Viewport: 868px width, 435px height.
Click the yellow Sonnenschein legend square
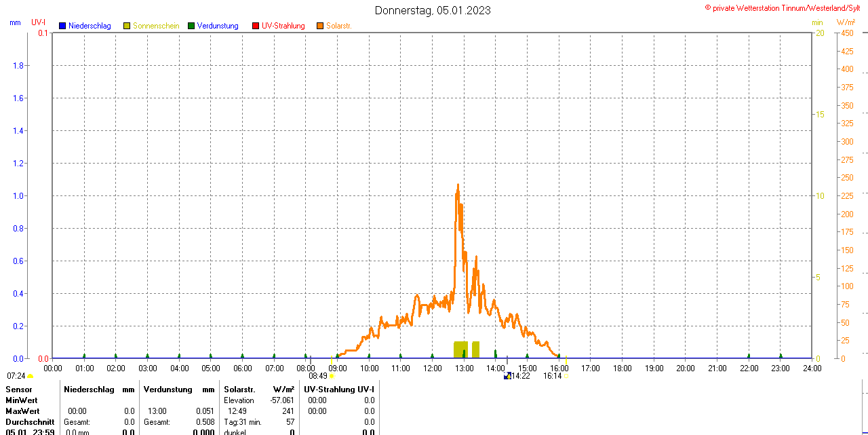127,26
